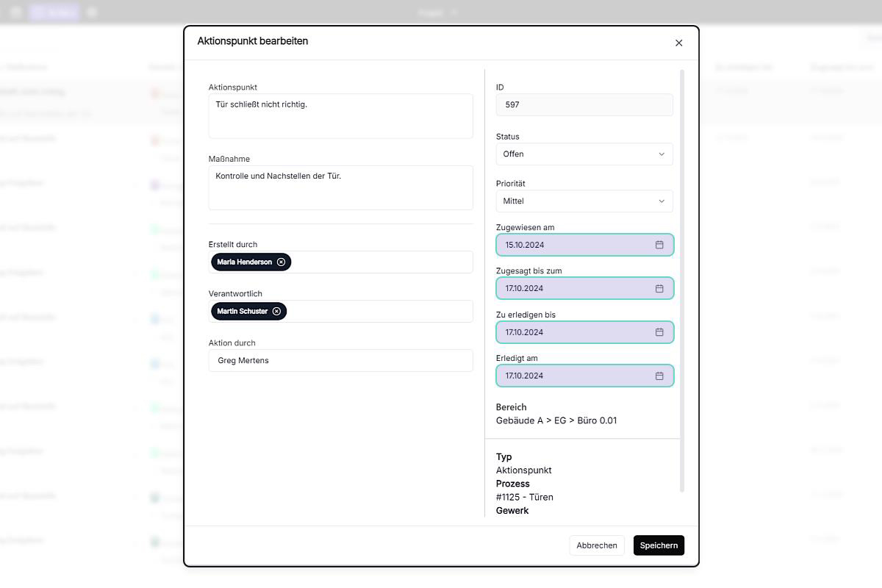The image size is (882, 588).
Task: Click the Zugewiesen am date 15.10.2024
Action: [x=525, y=245]
